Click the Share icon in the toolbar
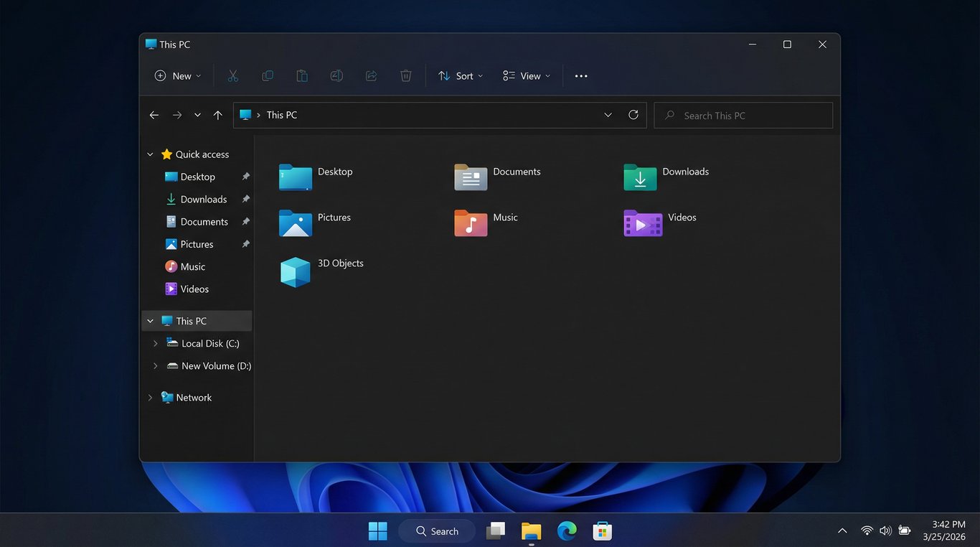This screenshot has width=980, height=547. [371, 75]
